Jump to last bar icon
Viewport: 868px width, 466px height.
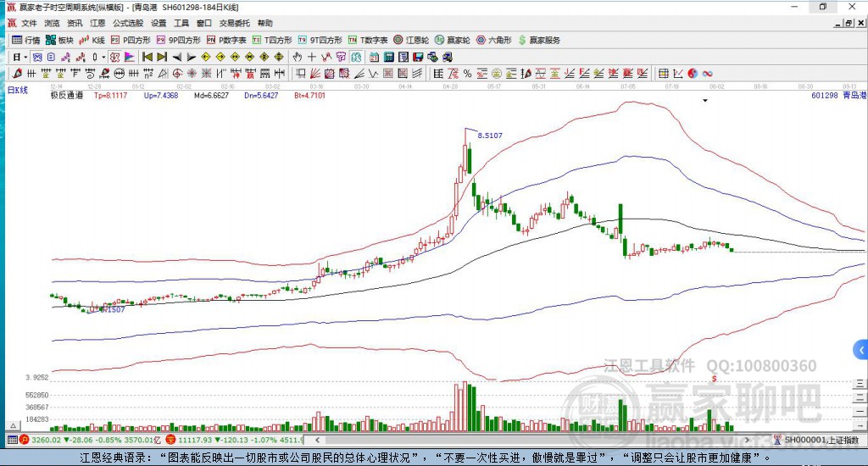pos(162,57)
